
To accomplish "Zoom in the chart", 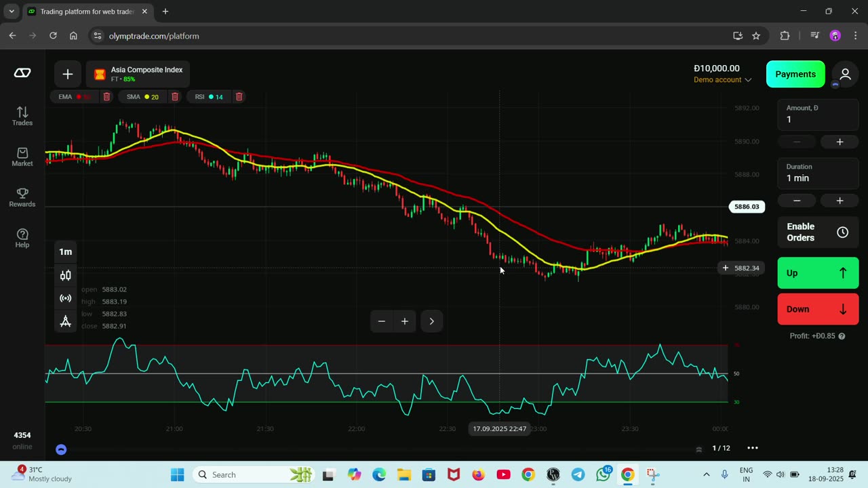I will (x=405, y=321).
